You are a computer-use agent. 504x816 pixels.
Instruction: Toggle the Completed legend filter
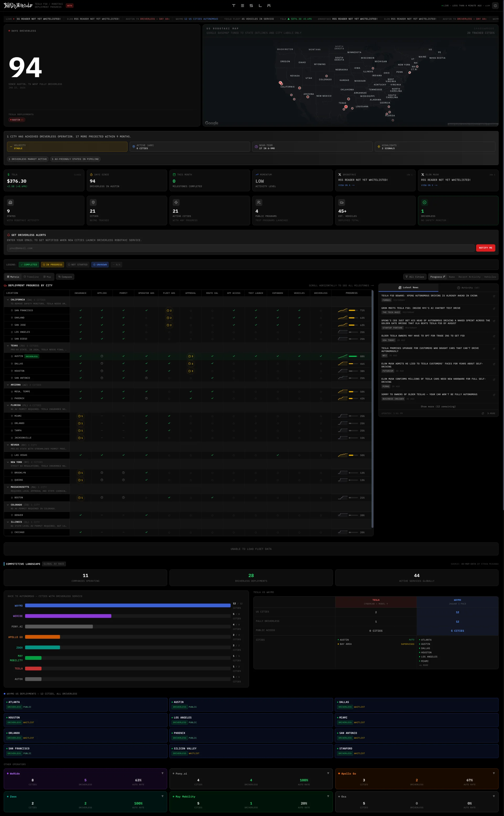pos(29,265)
